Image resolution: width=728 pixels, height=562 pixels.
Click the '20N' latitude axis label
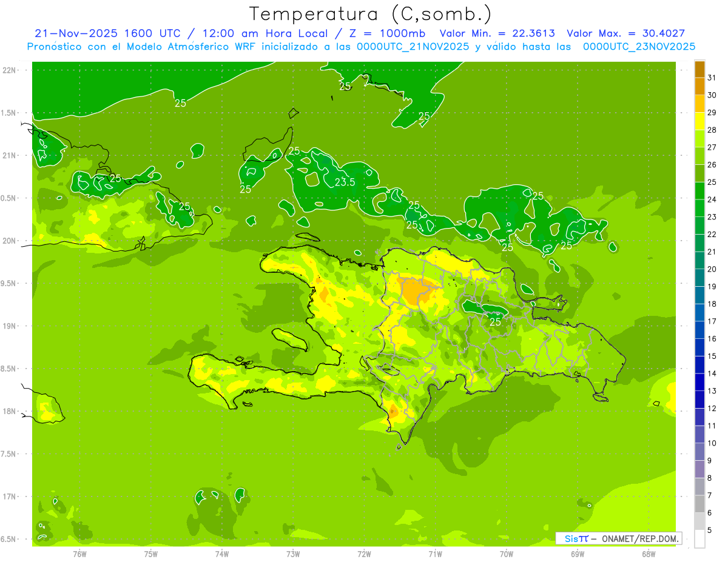tap(8, 241)
